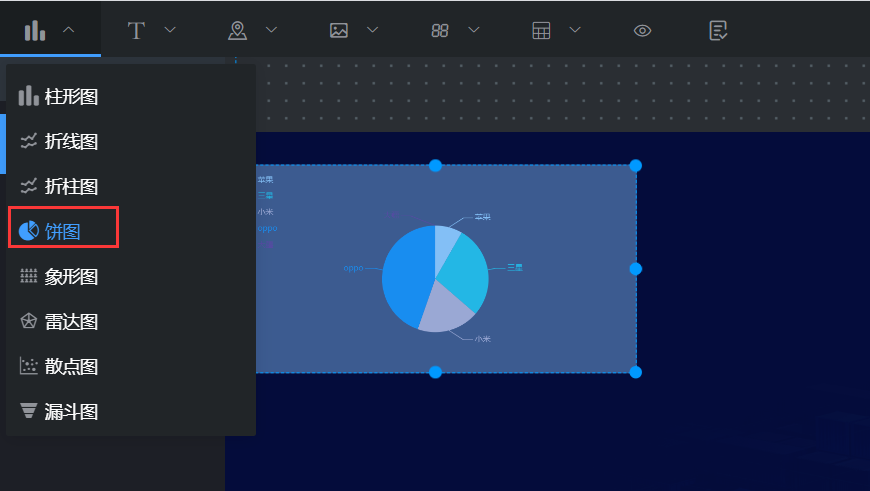Click the dark blue oppo pie slice
The width and height of the screenshot is (870, 491).
[x=405, y=275]
